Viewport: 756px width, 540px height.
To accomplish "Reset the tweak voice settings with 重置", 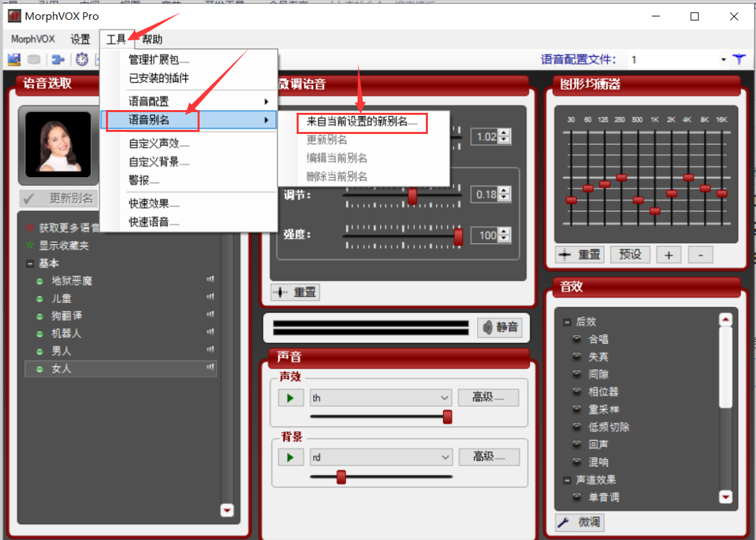I will pyautogui.click(x=295, y=292).
